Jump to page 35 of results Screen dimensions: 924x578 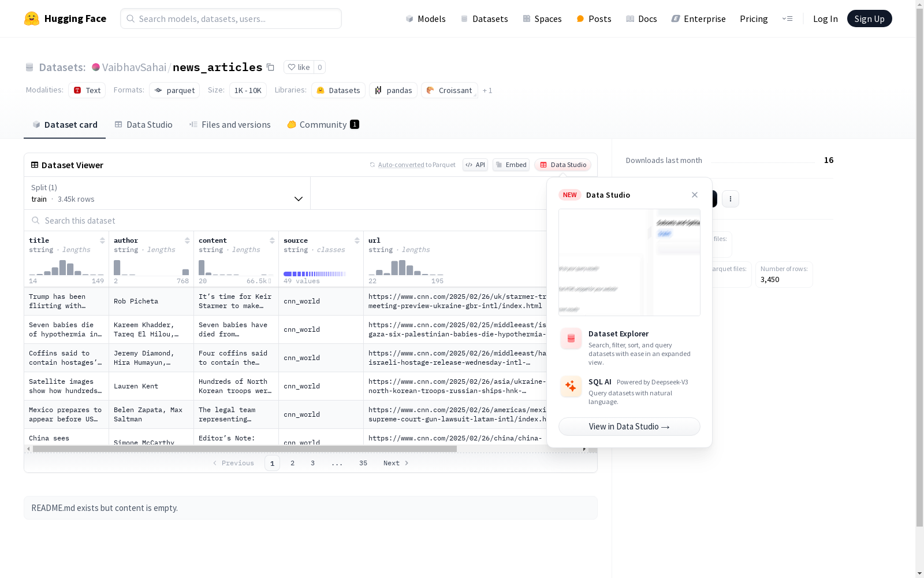click(x=363, y=463)
